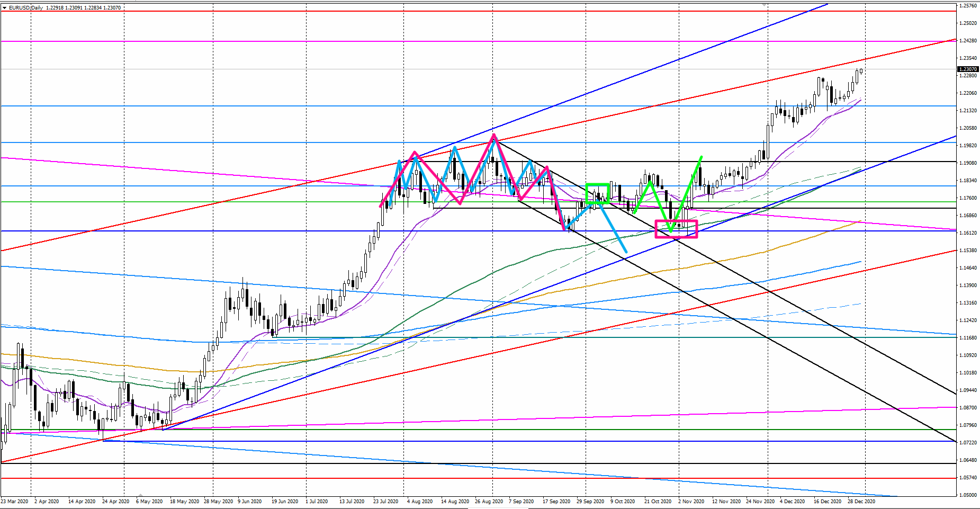Click price scale label 1.21320
Viewport: 980px width, 509px height.
point(968,111)
